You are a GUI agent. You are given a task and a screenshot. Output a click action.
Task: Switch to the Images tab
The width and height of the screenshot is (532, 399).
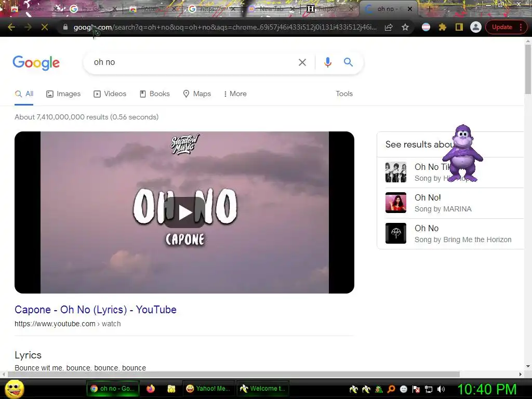63,94
